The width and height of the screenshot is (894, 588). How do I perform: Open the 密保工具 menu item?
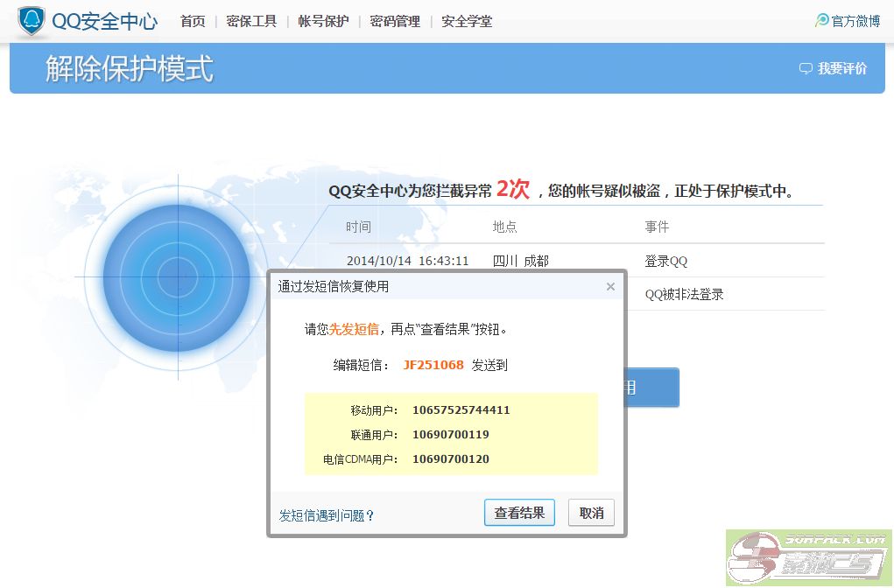(251, 21)
